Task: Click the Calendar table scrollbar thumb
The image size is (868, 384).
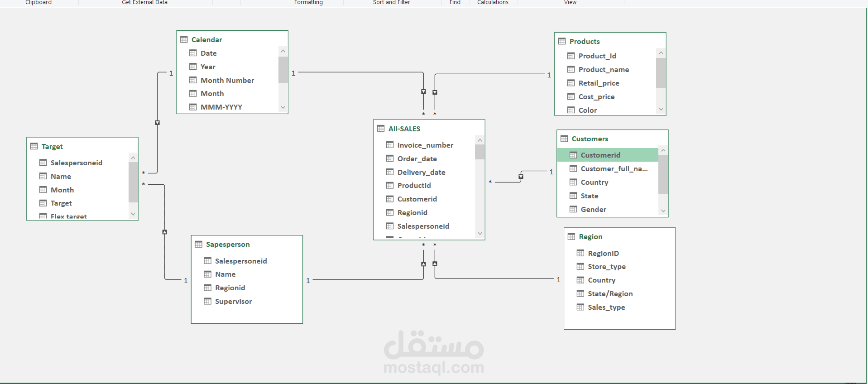Action: pyautogui.click(x=283, y=69)
